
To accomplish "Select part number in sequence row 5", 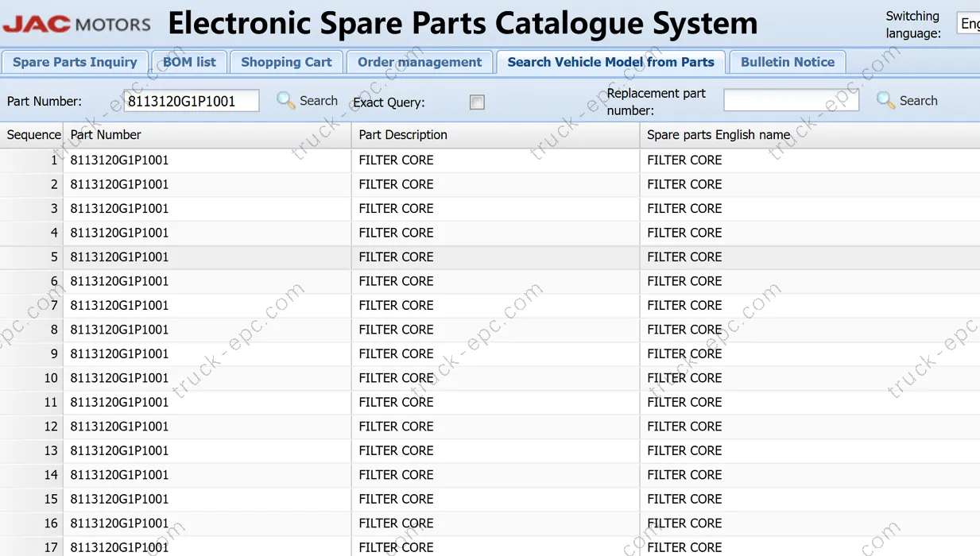I will click(119, 257).
